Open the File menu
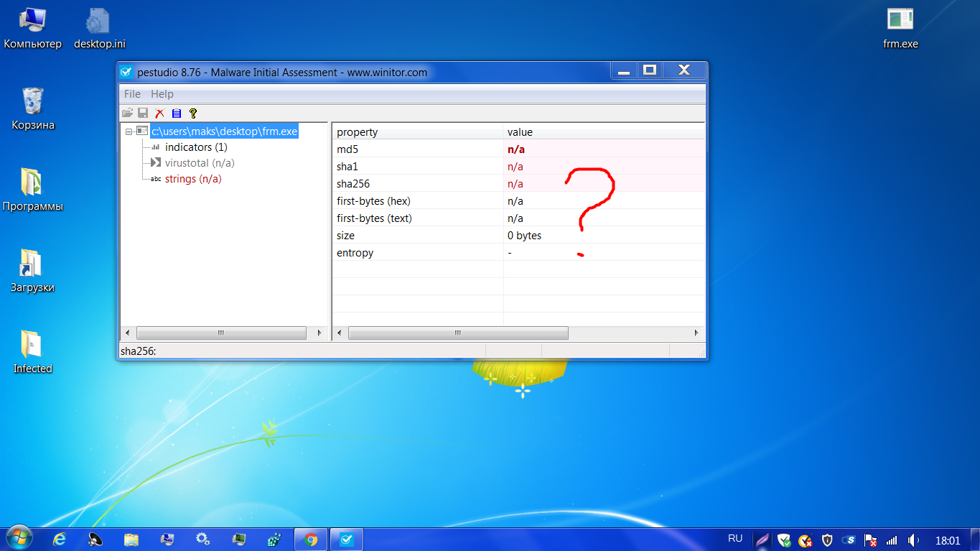 (132, 94)
